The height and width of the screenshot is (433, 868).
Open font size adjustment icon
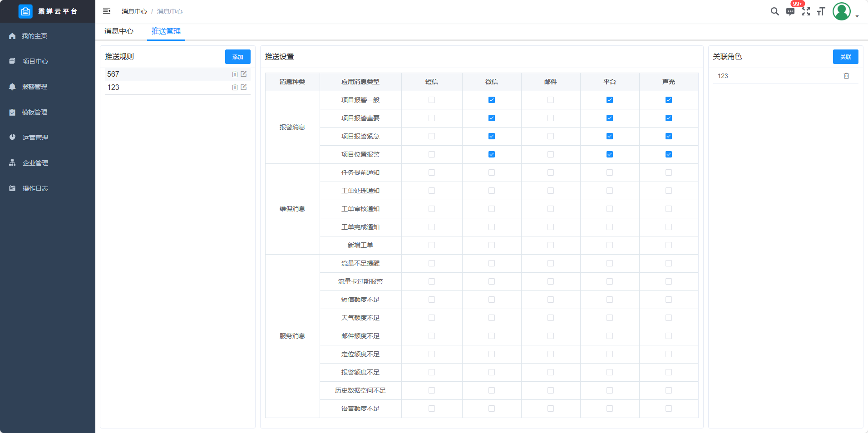tap(821, 11)
